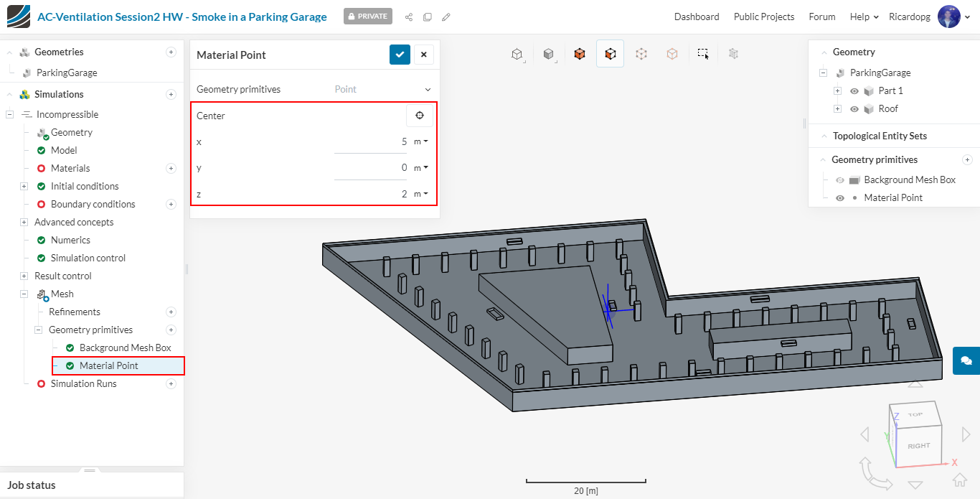
Task: Hide Part 1 using its eye icon
Action: 854,91
